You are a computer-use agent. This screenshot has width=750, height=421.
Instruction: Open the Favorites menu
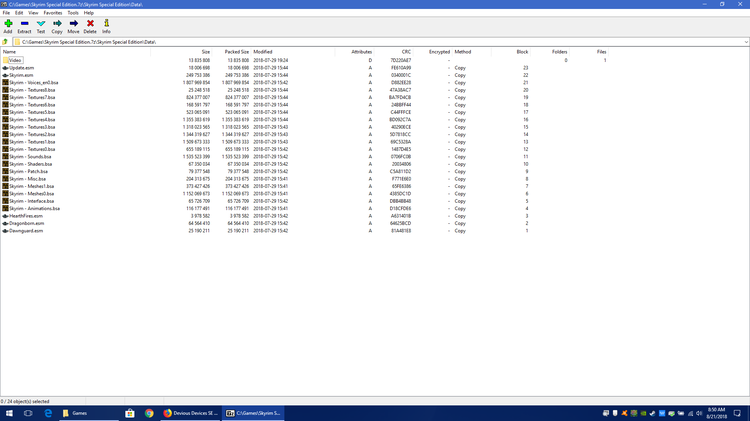tap(53, 13)
